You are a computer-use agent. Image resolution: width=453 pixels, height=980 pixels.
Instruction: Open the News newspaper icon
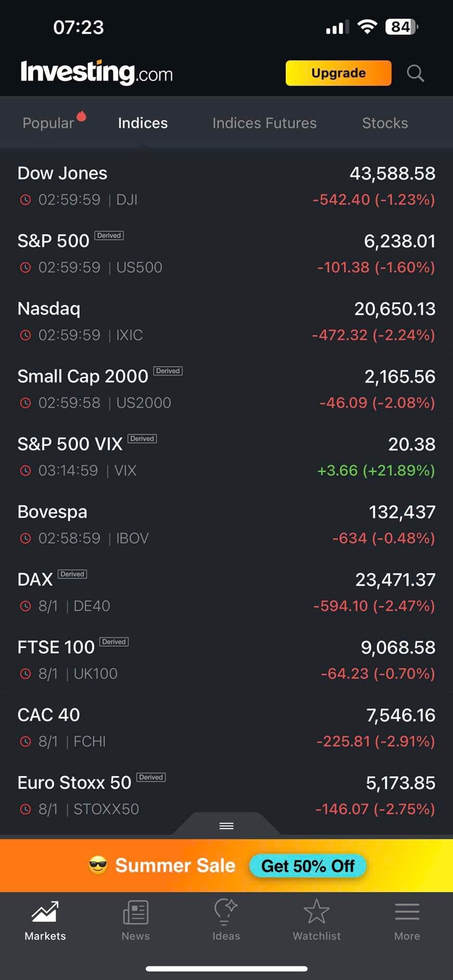click(x=135, y=912)
